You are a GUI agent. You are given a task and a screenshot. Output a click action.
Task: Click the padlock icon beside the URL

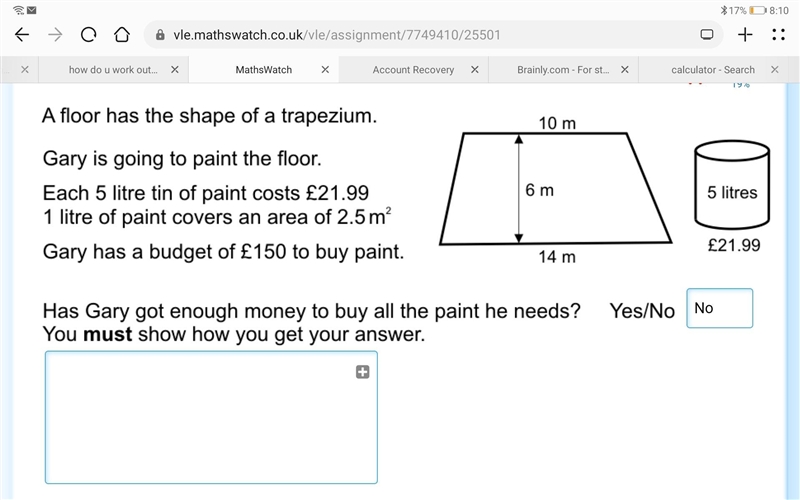(x=160, y=35)
